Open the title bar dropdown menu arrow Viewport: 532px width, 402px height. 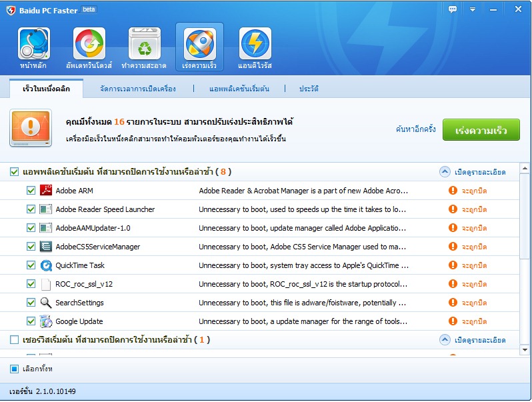pyautogui.click(x=473, y=9)
